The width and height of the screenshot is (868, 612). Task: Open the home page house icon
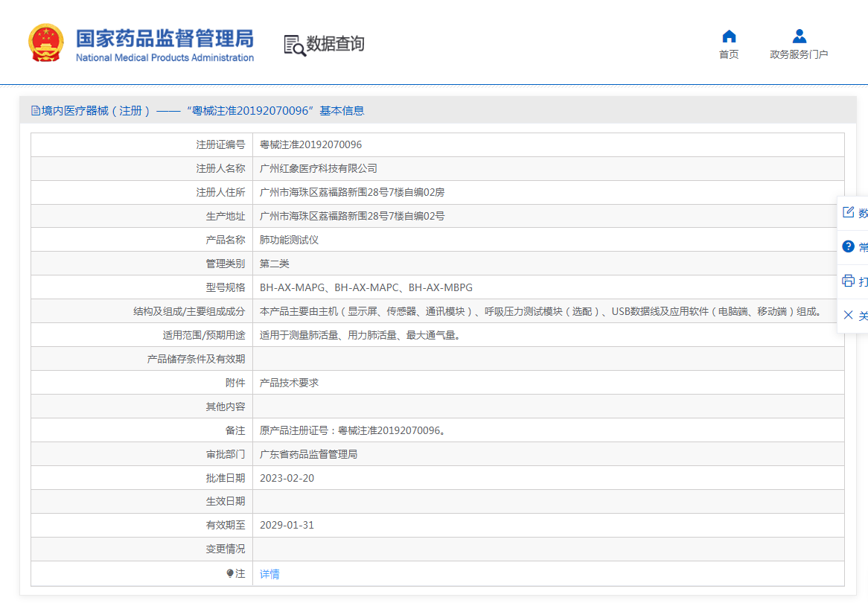click(729, 36)
